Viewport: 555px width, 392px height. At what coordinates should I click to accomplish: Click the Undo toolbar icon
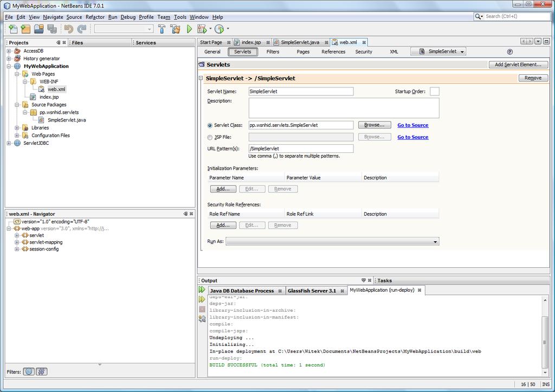(69, 29)
